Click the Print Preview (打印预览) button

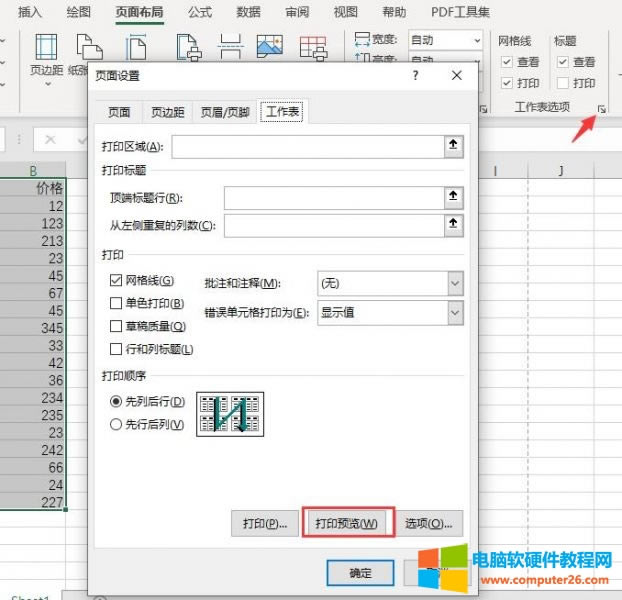point(346,523)
